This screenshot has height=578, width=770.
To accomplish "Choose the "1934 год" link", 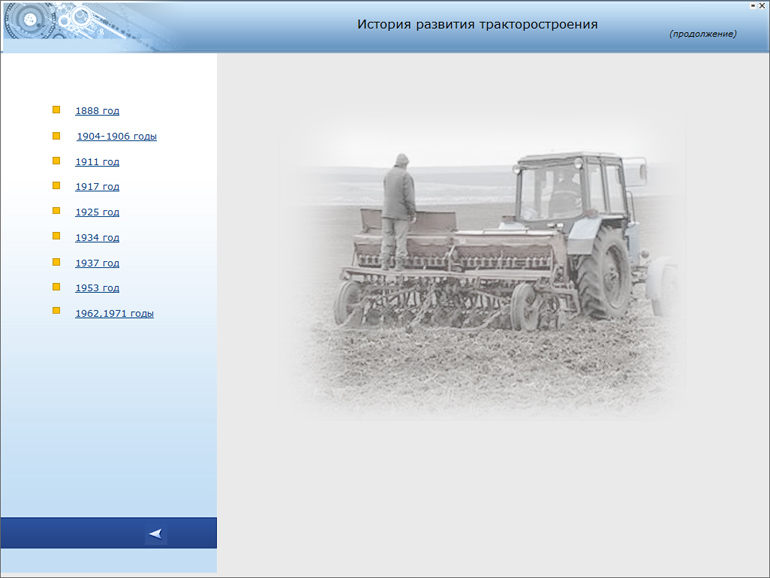I will click(x=97, y=238).
